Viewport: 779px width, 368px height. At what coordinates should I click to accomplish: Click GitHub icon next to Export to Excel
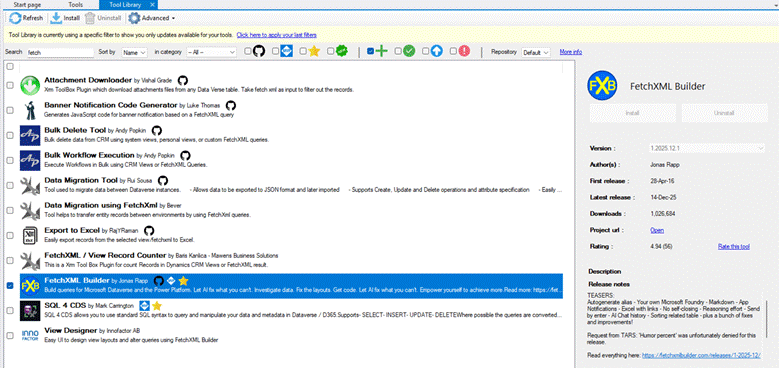(x=149, y=230)
